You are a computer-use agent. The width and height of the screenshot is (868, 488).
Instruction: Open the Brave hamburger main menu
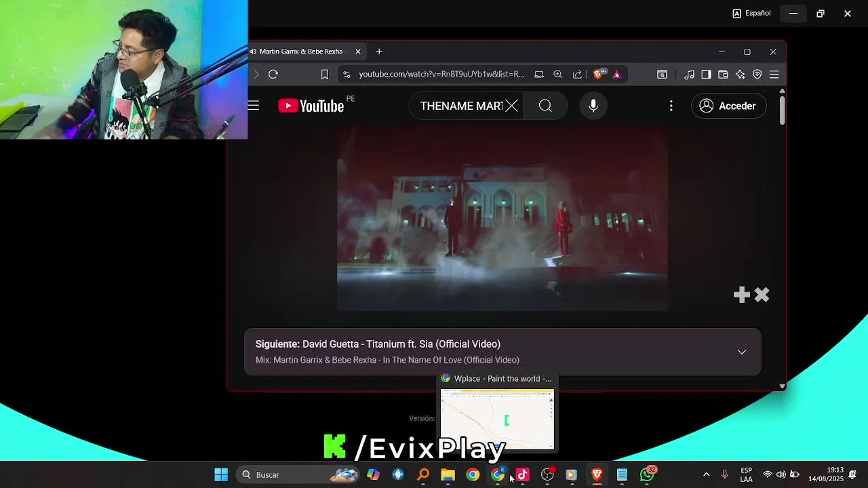[774, 75]
